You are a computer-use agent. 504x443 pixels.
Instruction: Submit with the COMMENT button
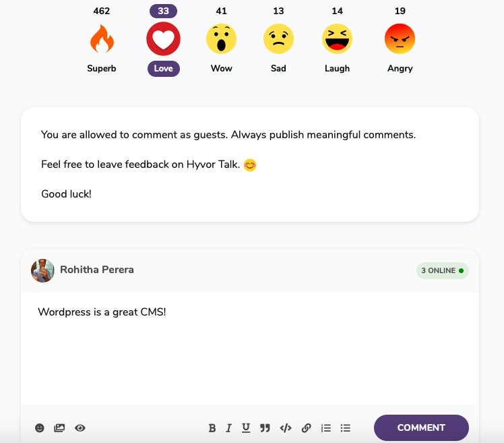(421, 427)
